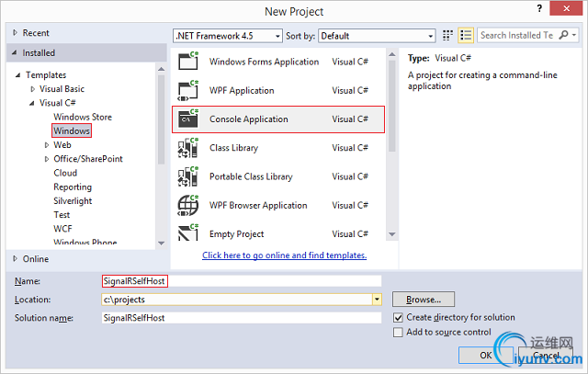Screen dimensions: 588x374
Task: Click the Console Application template icon
Action: click(x=188, y=119)
